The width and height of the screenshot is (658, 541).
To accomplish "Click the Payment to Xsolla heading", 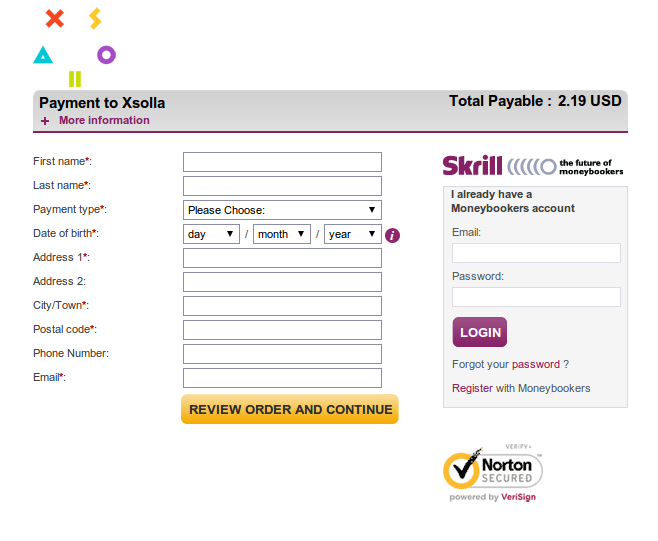I will click(x=102, y=103).
